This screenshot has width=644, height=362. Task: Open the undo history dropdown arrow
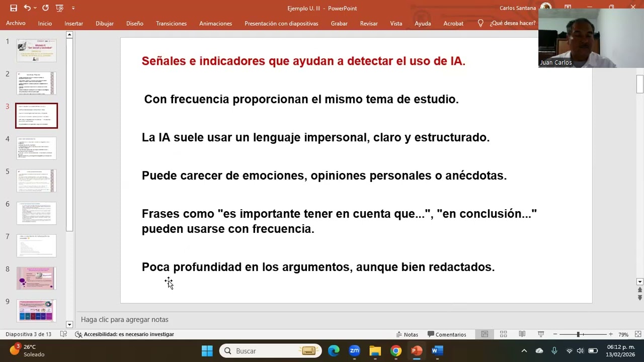pyautogui.click(x=35, y=8)
